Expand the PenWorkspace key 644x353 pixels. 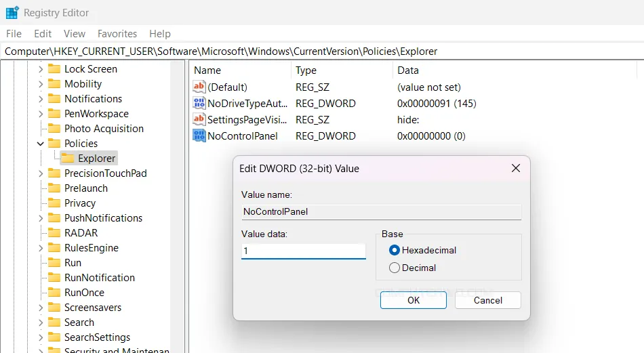point(41,114)
